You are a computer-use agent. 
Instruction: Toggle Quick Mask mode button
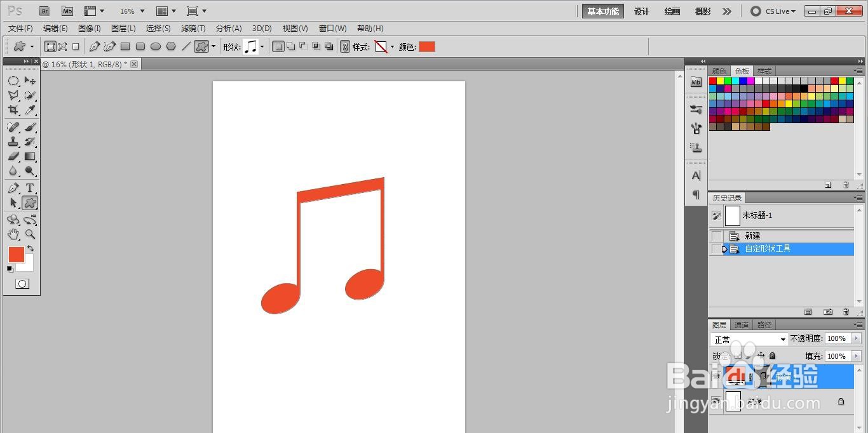point(22,284)
